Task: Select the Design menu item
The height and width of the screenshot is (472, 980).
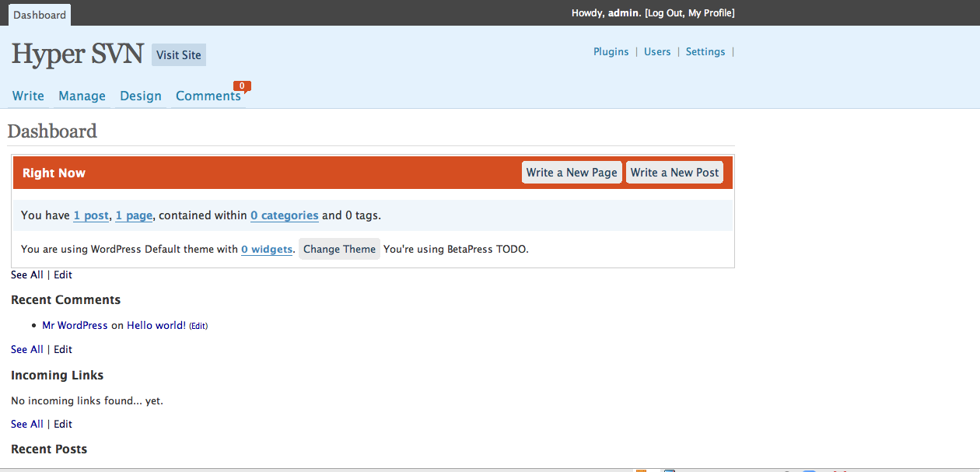Action: (x=141, y=96)
